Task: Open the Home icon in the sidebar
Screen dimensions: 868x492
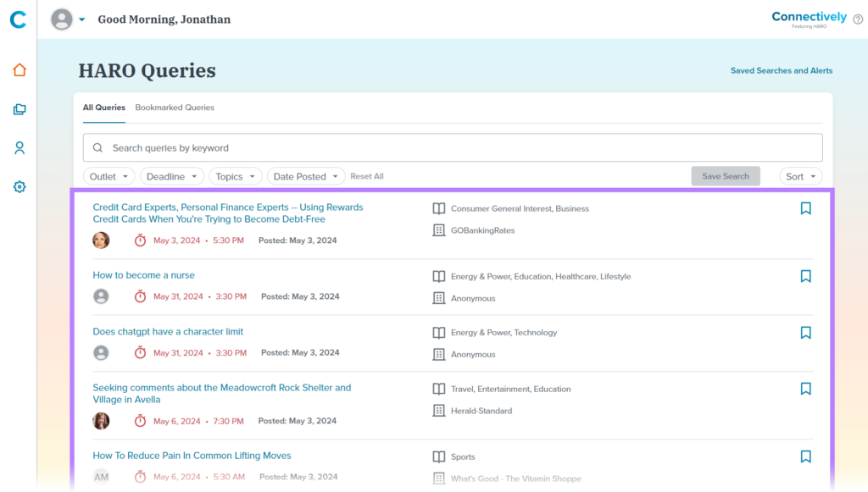Action: click(x=19, y=70)
